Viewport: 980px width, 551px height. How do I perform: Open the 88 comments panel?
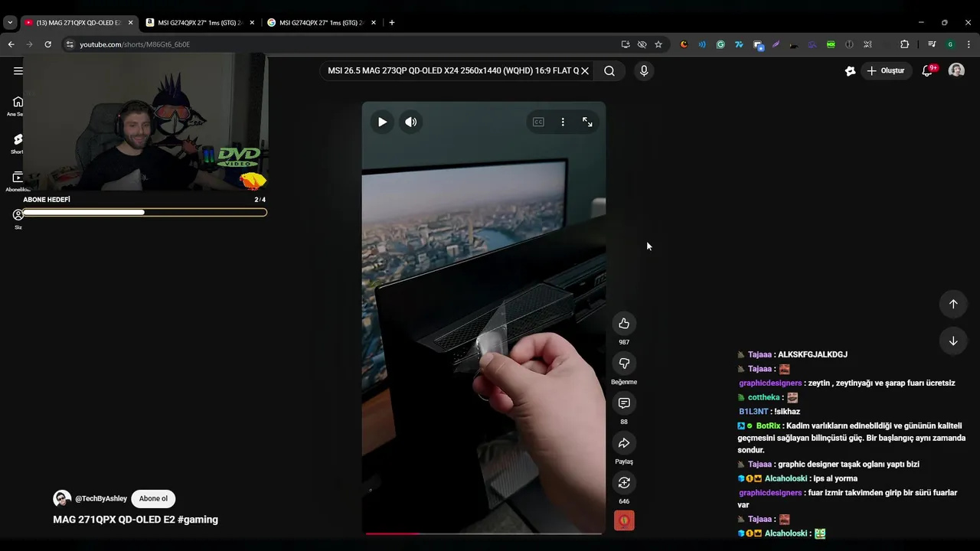(624, 403)
